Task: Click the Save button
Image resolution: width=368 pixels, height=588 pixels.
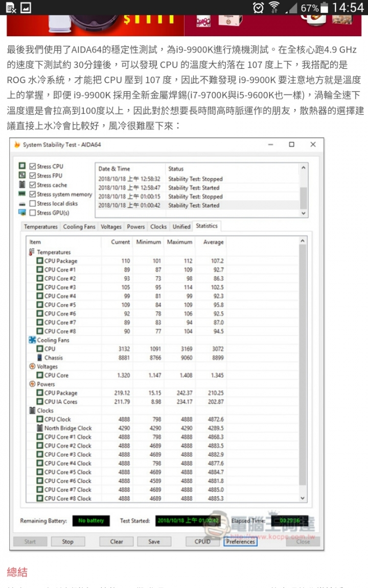Action: [x=154, y=542]
